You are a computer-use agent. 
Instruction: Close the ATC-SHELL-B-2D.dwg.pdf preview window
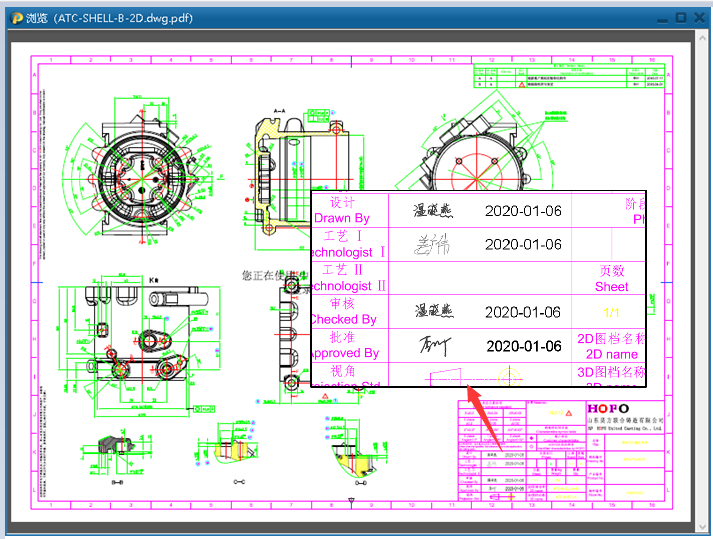point(698,17)
